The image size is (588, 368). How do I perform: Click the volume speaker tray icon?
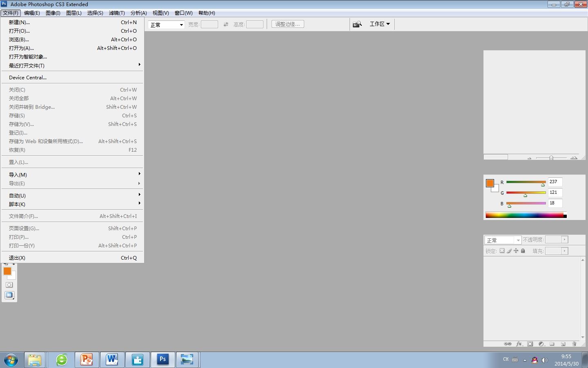[x=544, y=360]
